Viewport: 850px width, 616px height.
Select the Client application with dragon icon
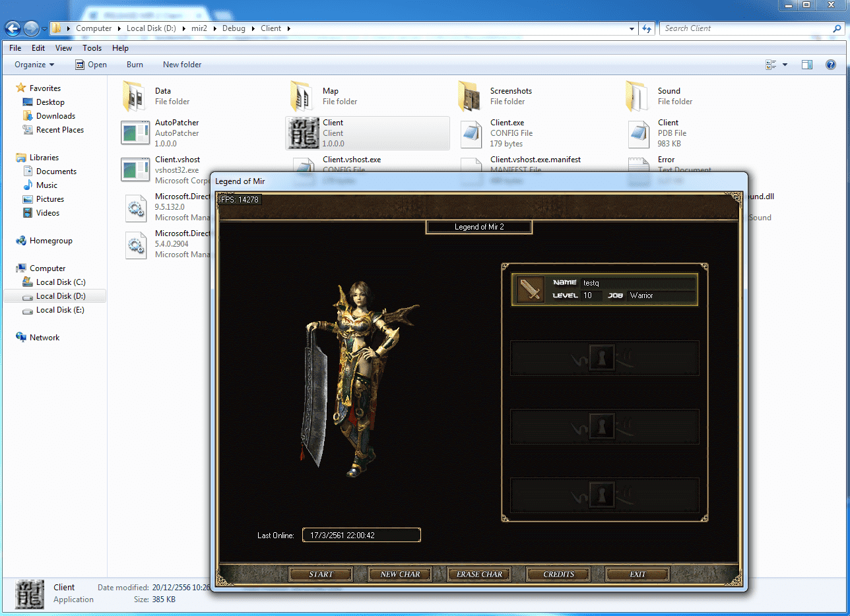[x=368, y=133]
